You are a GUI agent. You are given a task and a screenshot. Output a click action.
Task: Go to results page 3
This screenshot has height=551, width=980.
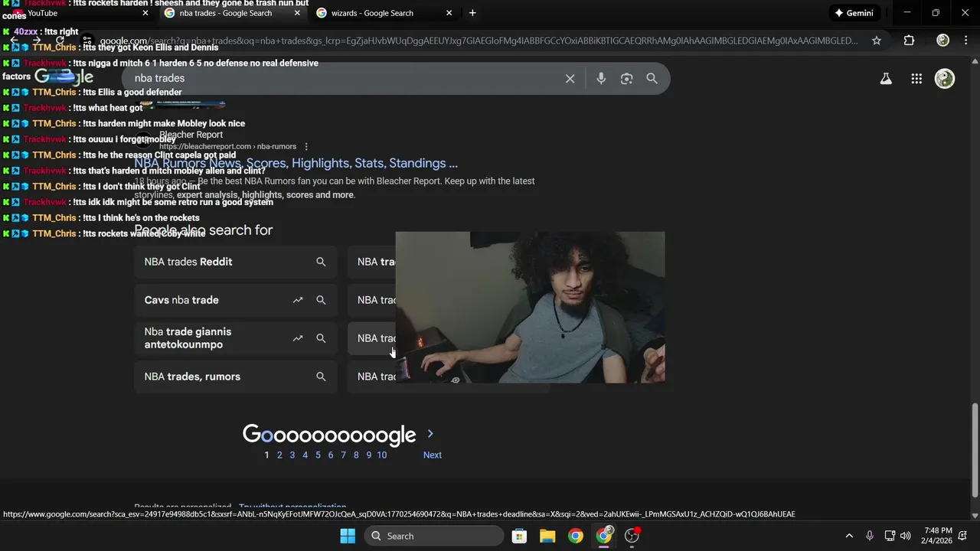click(292, 455)
